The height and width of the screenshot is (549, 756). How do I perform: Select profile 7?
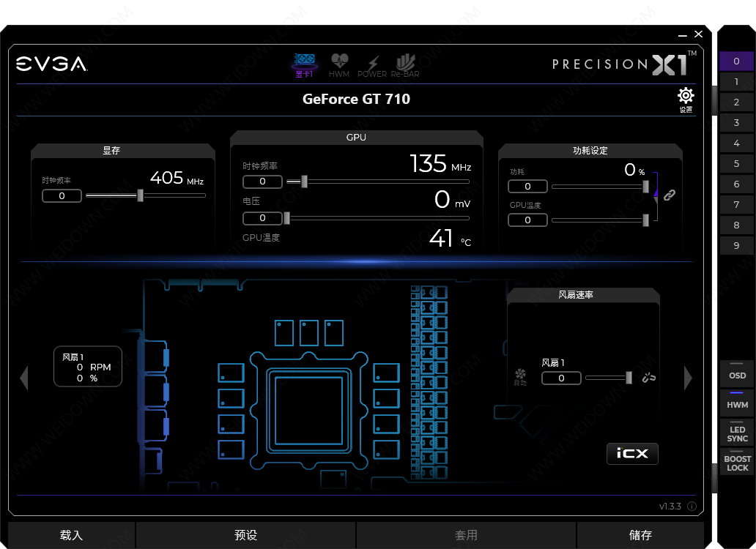(736, 205)
